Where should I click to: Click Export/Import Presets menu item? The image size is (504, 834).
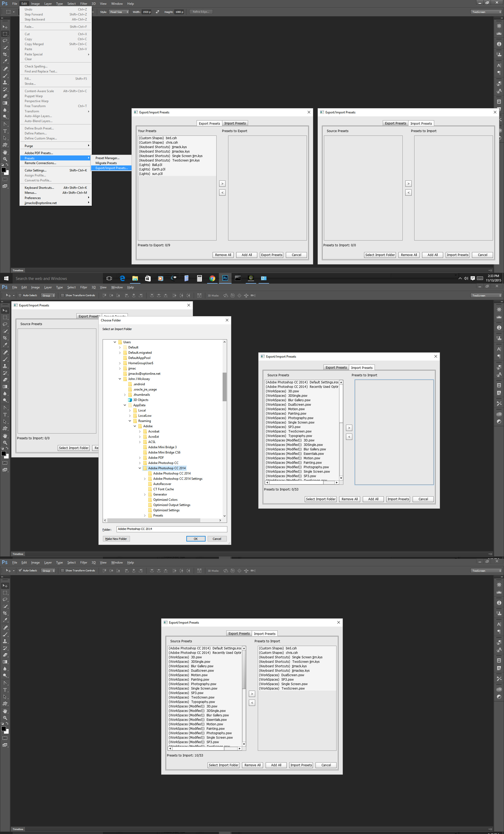click(111, 168)
